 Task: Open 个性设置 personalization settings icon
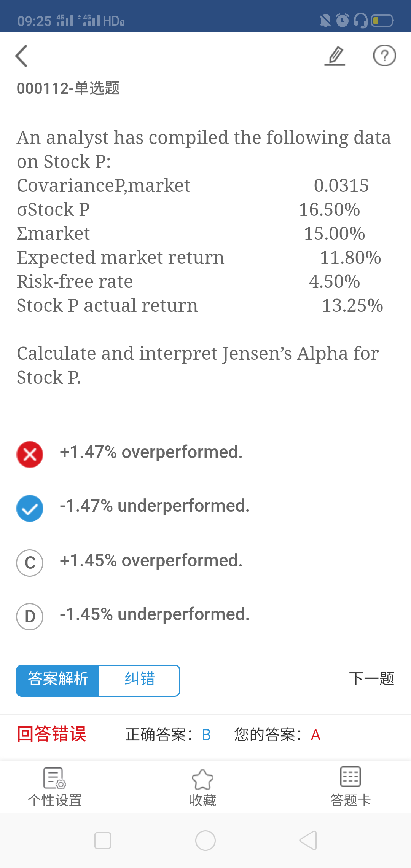point(54,778)
